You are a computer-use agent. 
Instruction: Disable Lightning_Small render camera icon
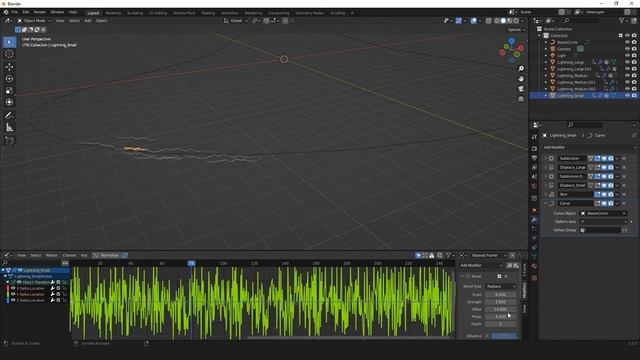coord(634,96)
